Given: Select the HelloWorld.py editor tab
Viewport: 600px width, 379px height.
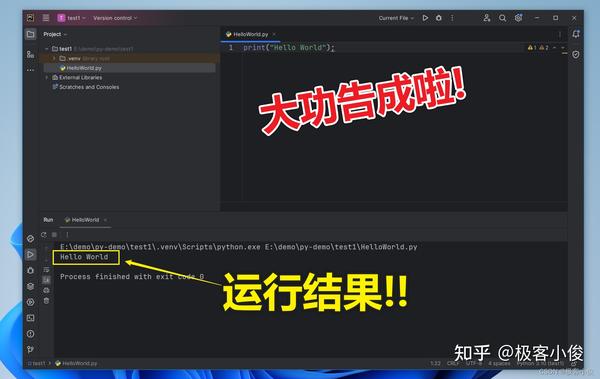Looking at the screenshot, I should (251, 34).
